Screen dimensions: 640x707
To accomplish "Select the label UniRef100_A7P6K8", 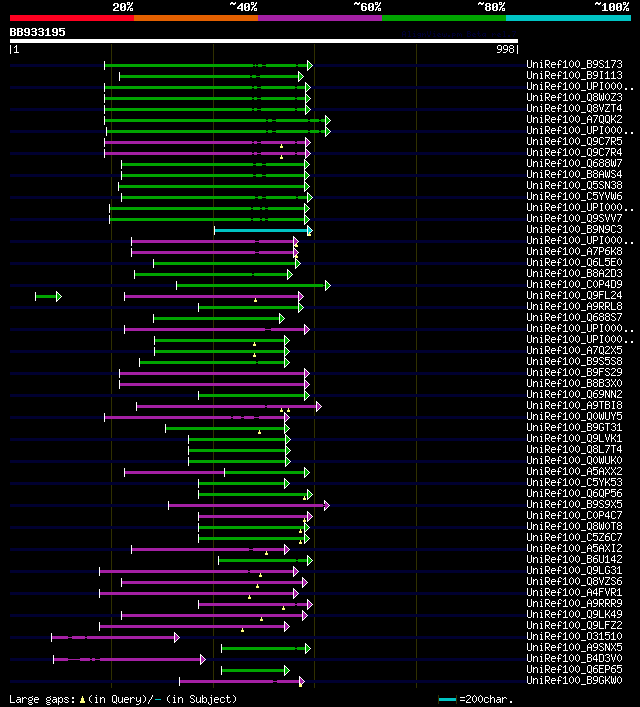I will coord(574,251).
